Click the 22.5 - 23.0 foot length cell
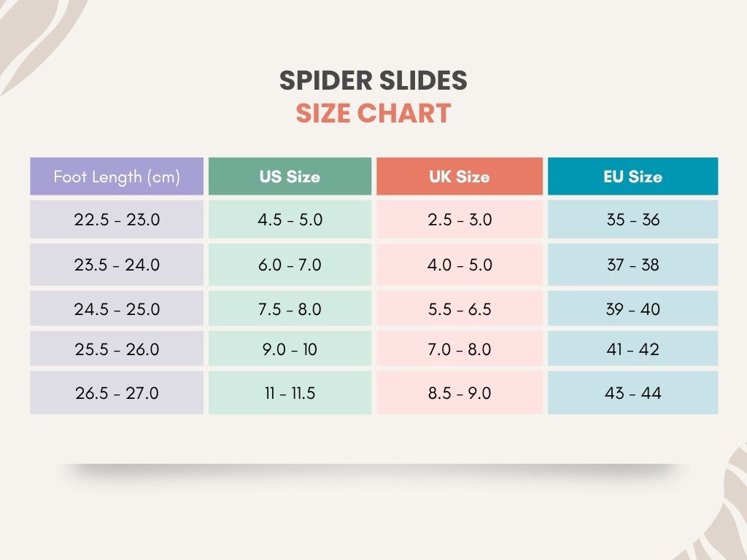Image resolution: width=747 pixels, height=560 pixels. pyautogui.click(x=117, y=219)
